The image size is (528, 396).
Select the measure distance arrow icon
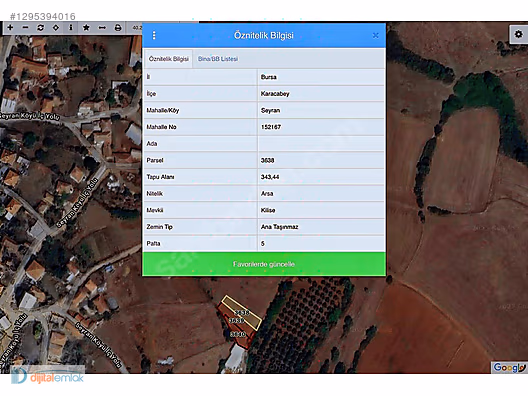coord(102,28)
